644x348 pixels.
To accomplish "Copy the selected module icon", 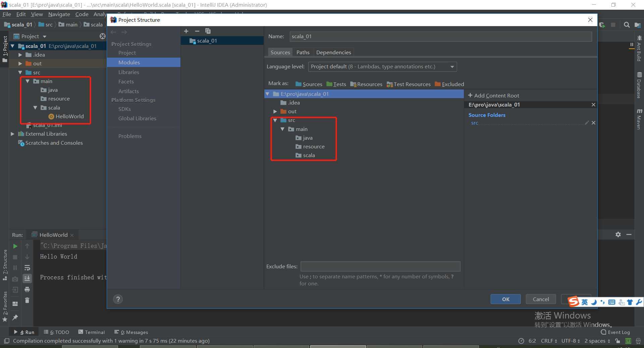I will (208, 31).
